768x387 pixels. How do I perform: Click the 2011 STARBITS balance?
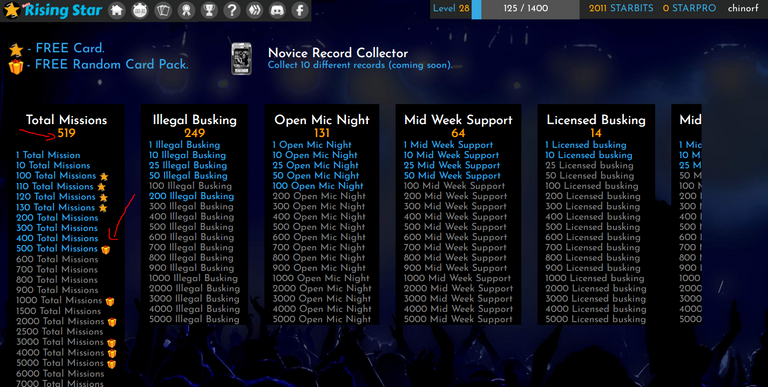point(621,8)
